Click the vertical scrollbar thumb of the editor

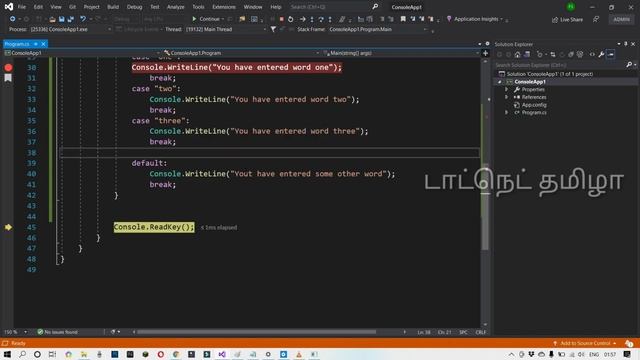point(485,206)
